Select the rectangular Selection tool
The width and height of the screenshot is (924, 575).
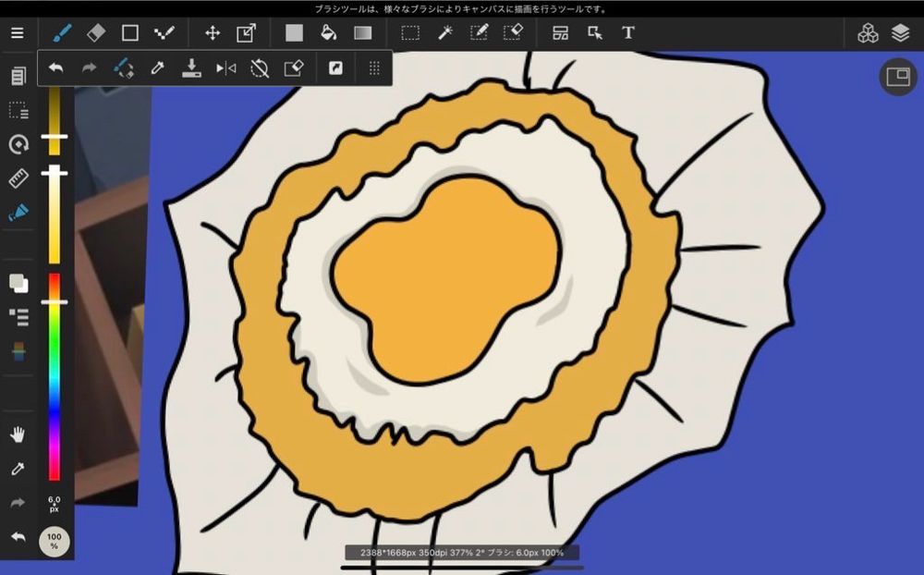(410, 33)
